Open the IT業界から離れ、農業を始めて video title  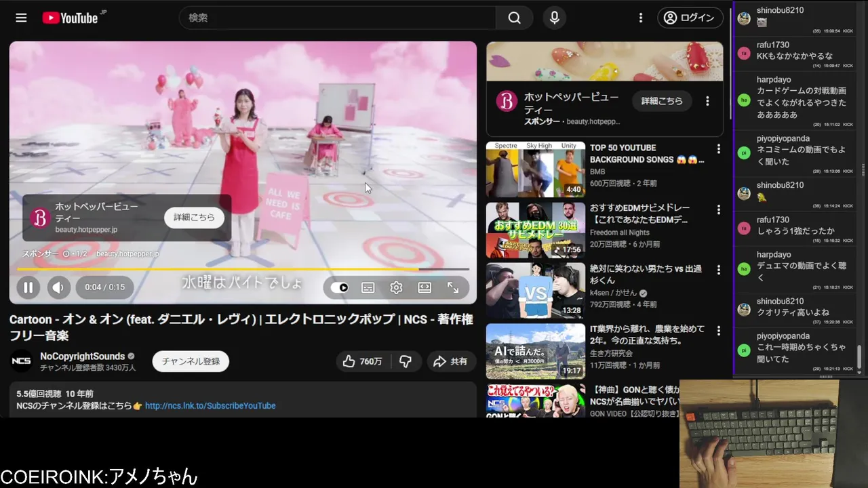[x=648, y=335]
